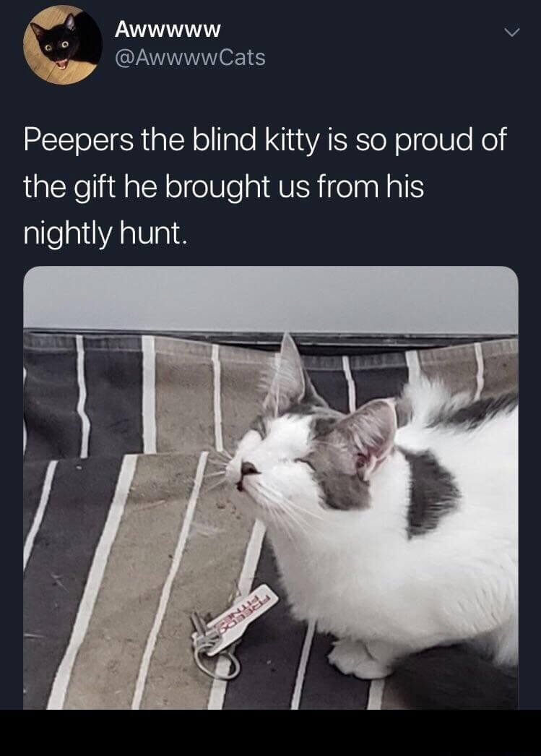
Task: Click the black bar below the photo
Action: click(270, 733)
